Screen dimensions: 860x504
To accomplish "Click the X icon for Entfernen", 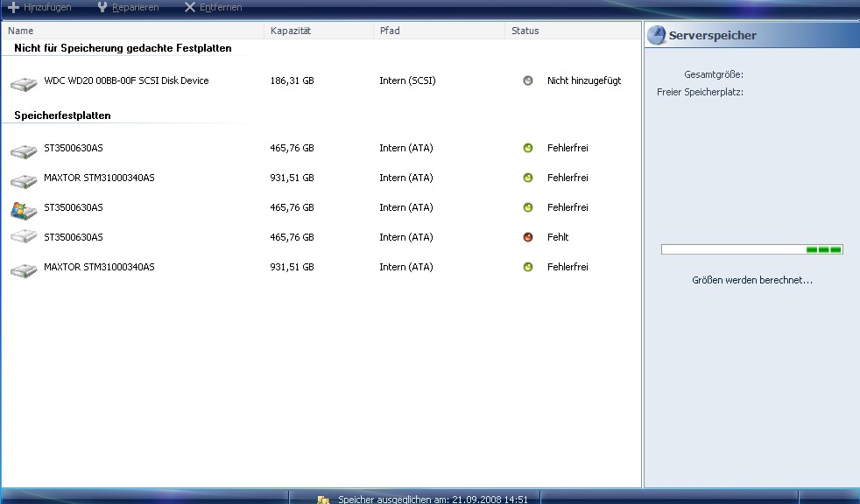I will pyautogui.click(x=190, y=7).
